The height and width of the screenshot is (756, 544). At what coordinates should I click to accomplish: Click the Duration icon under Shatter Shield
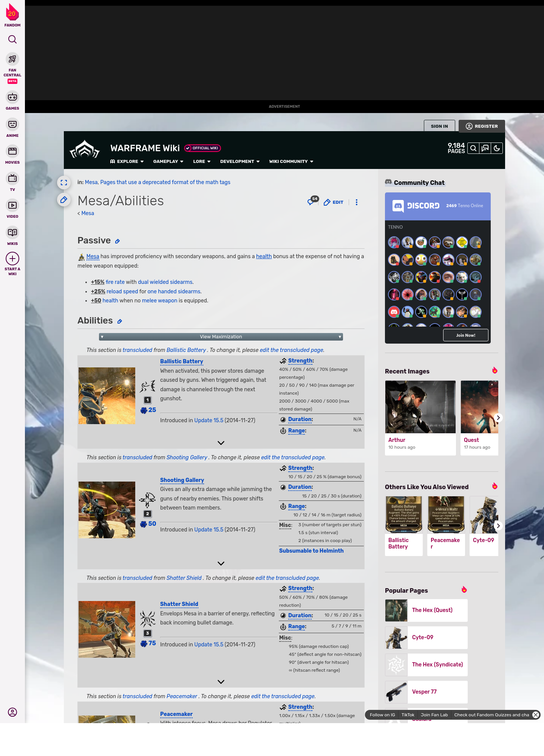pyautogui.click(x=283, y=616)
